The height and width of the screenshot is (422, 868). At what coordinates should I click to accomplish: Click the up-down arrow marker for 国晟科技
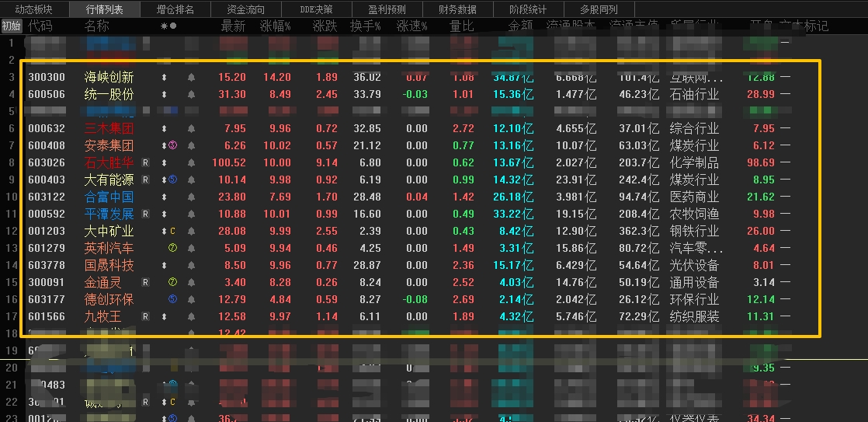[164, 265]
